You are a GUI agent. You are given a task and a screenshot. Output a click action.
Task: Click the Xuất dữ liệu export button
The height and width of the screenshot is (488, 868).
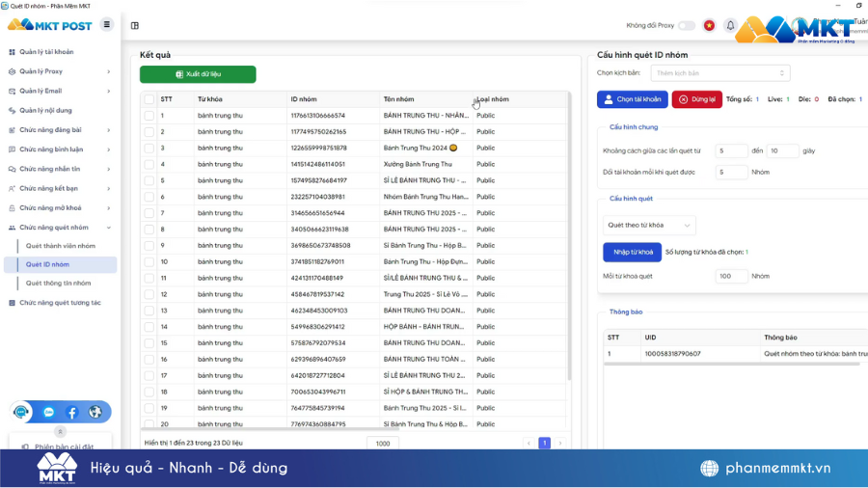tap(198, 74)
